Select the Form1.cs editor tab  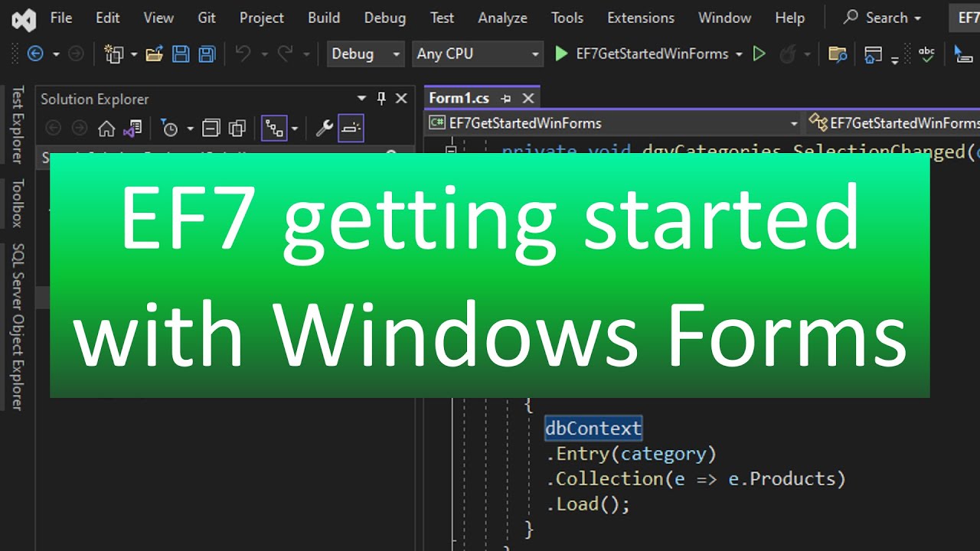point(459,98)
